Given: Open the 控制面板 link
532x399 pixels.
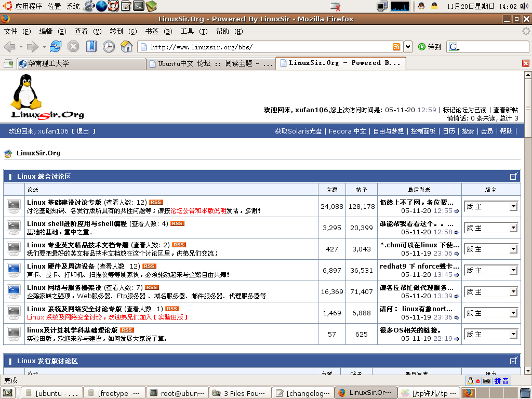Looking at the screenshot, I should pos(423,131).
